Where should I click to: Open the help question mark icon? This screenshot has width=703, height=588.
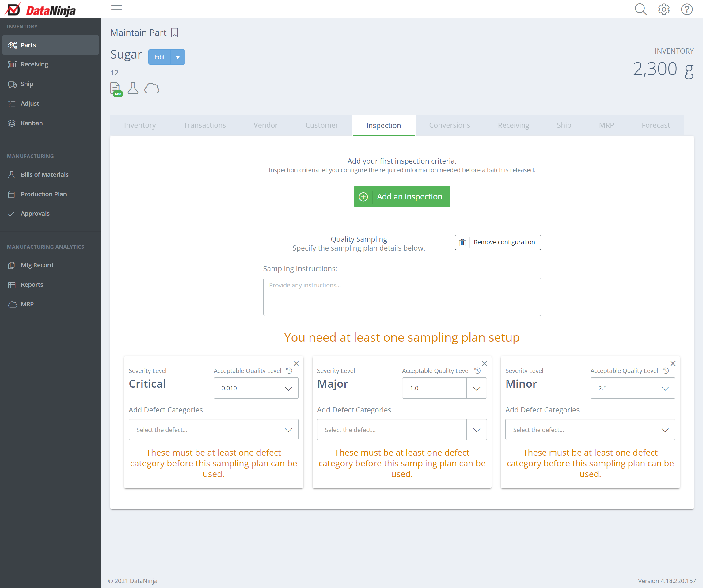point(686,9)
